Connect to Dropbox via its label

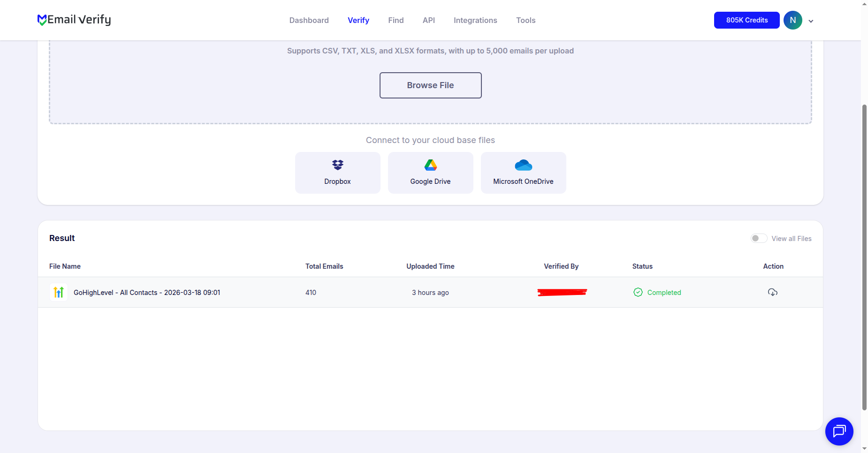point(337,181)
